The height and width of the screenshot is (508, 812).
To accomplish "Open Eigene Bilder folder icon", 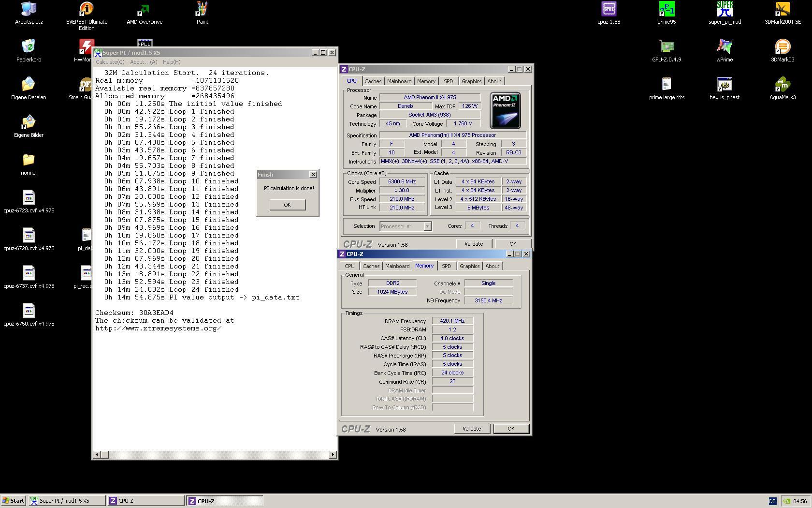I will click(29, 126).
